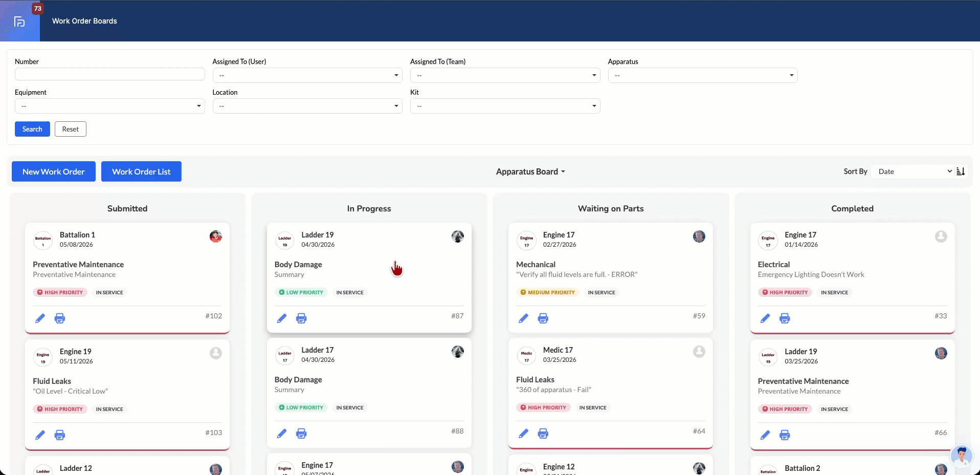Screen dimensions: 980x475
Task: Open Medic 17 Fluid Leaks card title
Action: 535,380
